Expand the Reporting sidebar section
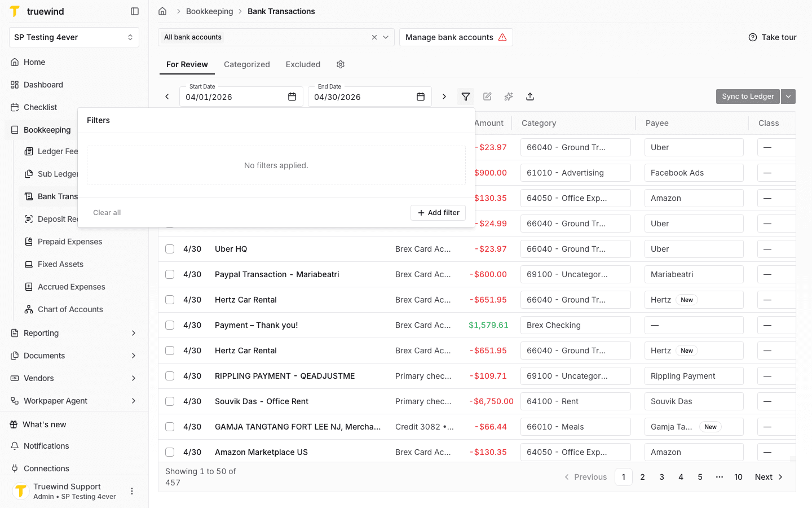This screenshot has width=812, height=508. click(134, 333)
